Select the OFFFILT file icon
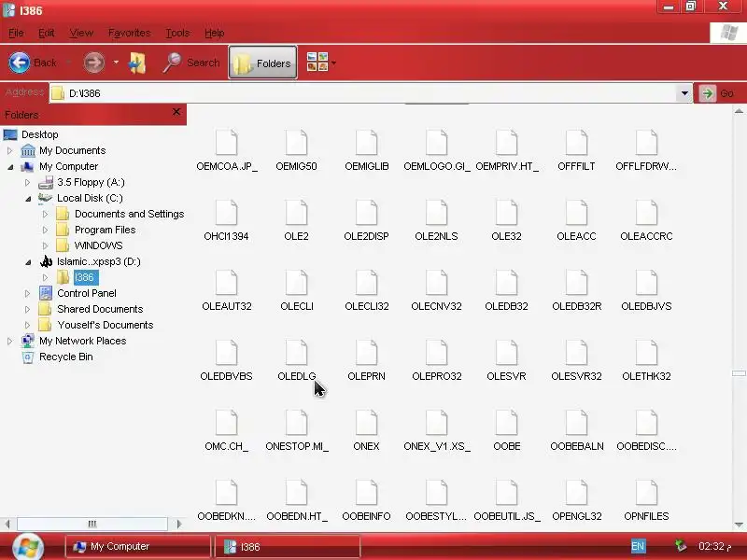Image resolution: width=747 pixels, height=560 pixels. (x=576, y=142)
